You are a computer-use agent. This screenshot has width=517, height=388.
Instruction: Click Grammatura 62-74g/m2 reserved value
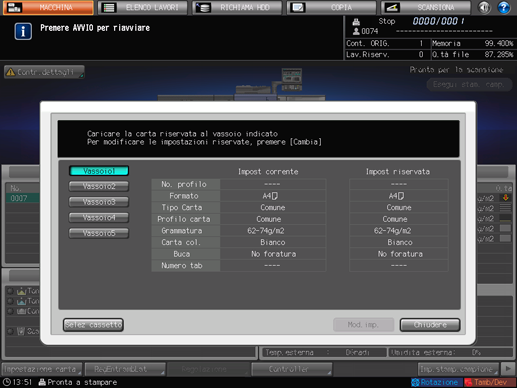(399, 231)
